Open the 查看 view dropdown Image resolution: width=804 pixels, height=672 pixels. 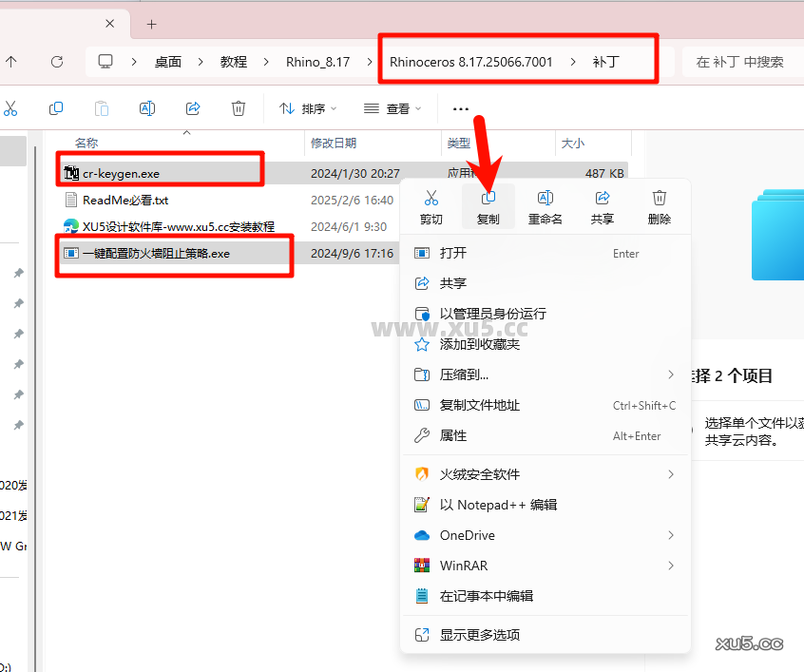[x=392, y=108]
